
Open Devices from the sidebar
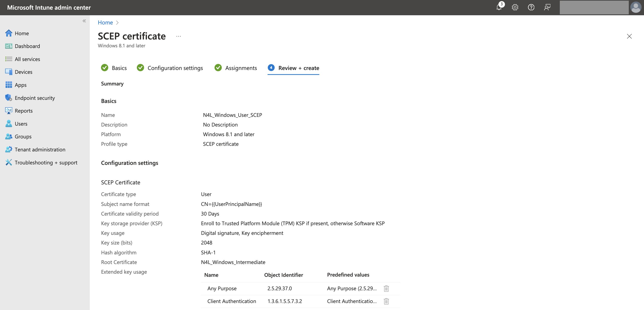click(x=23, y=72)
